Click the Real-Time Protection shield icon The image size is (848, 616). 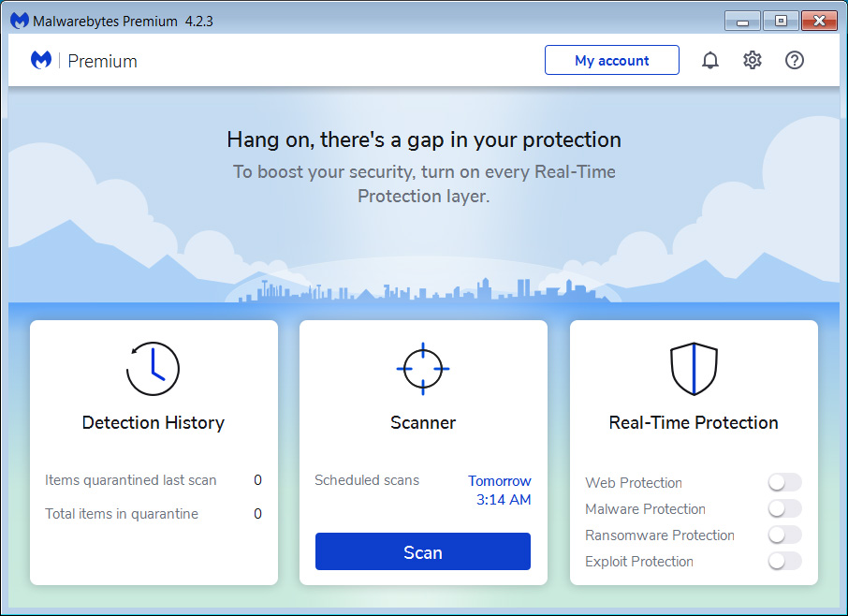[694, 368]
